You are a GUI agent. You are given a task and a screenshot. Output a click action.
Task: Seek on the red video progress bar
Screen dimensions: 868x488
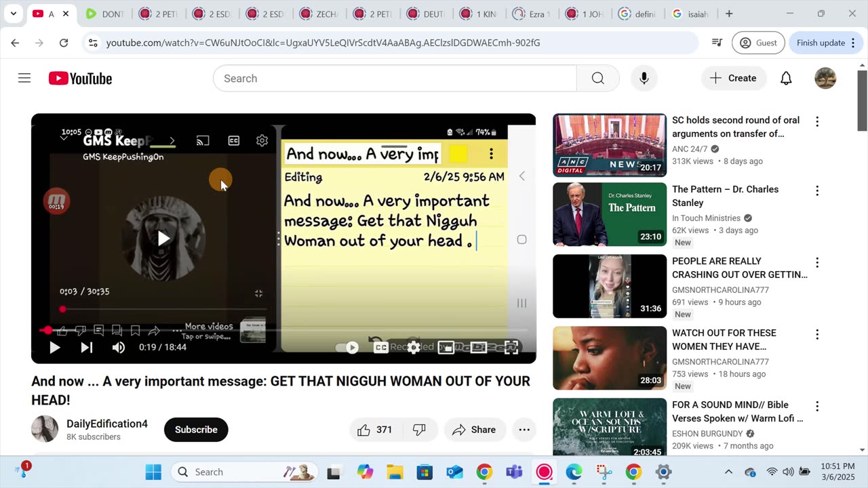[283, 331]
